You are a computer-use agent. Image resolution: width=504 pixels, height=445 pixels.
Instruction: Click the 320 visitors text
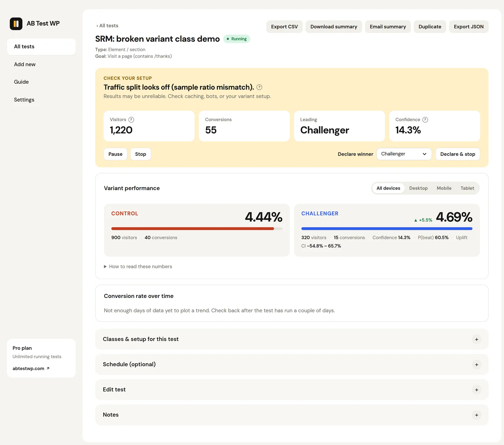click(x=314, y=237)
